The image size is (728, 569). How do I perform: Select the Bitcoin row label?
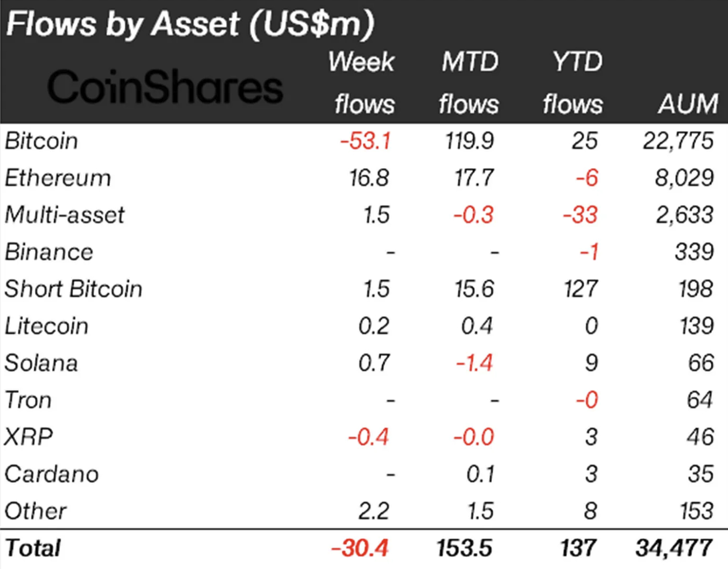click(41, 141)
